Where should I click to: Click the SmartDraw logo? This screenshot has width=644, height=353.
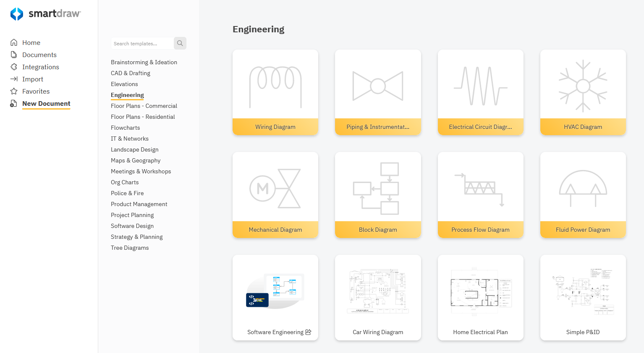[x=45, y=14]
